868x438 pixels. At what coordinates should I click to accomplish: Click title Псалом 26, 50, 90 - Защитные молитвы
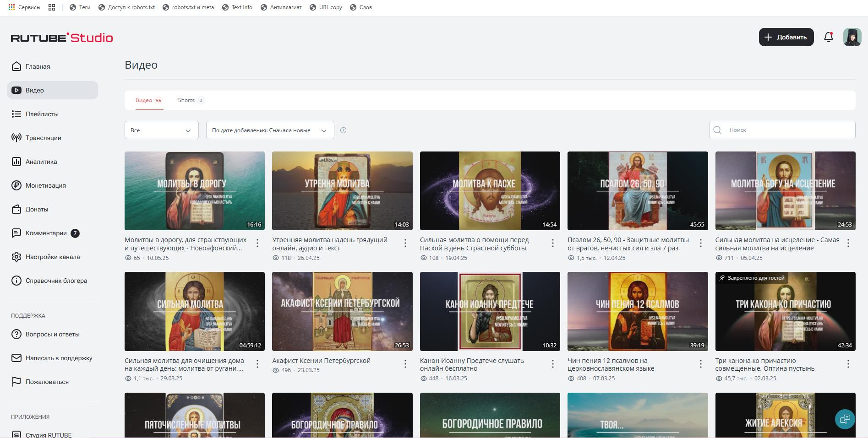coord(628,244)
